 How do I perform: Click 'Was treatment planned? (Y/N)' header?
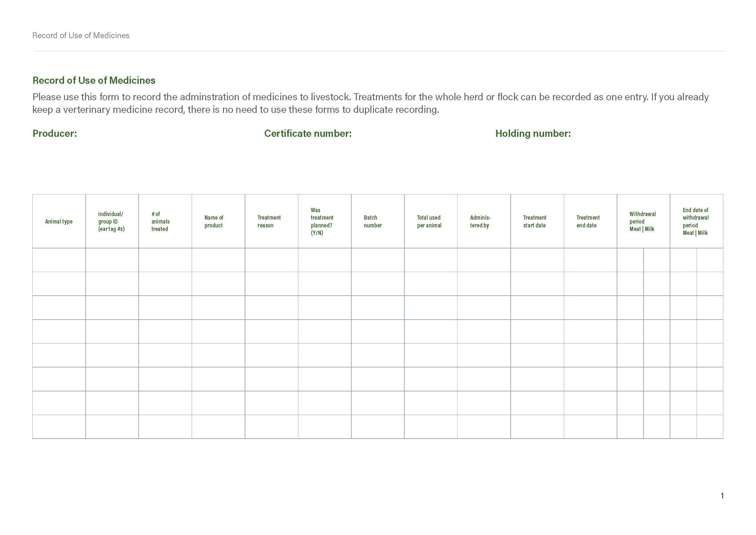(x=322, y=221)
